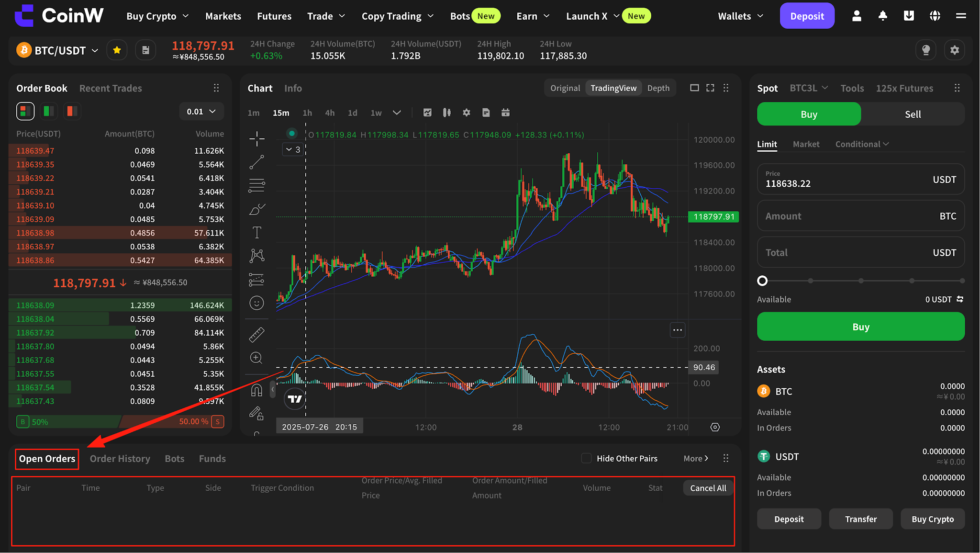Click the purple Deposit button in header
Screen dimensions: 980x553
(807, 16)
